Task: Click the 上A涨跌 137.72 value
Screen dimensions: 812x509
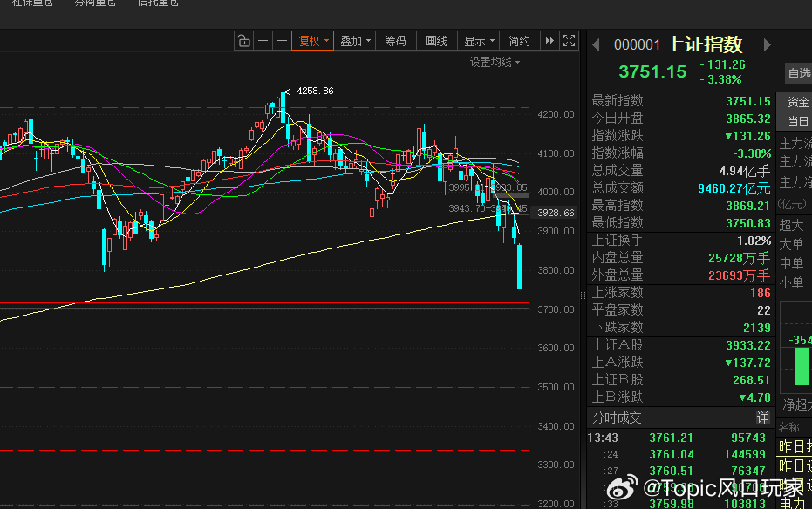Action: point(747,363)
